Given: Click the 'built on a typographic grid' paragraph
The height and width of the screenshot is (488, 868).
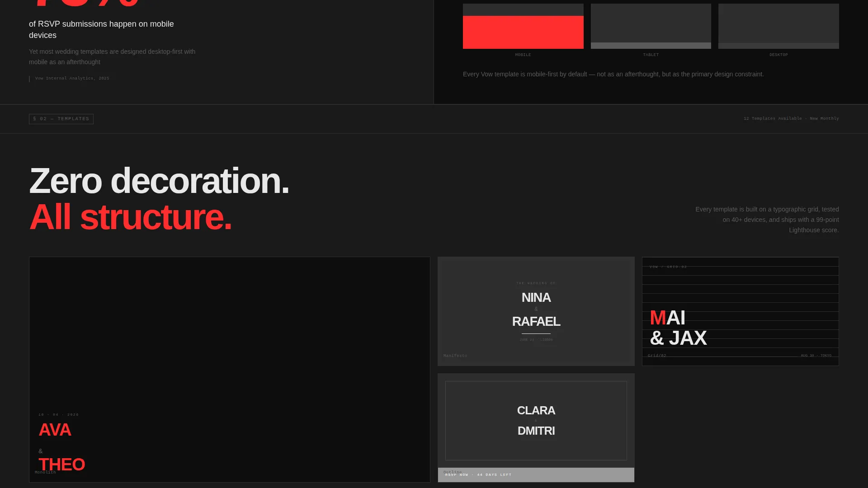Looking at the screenshot, I should (x=767, y=220).
